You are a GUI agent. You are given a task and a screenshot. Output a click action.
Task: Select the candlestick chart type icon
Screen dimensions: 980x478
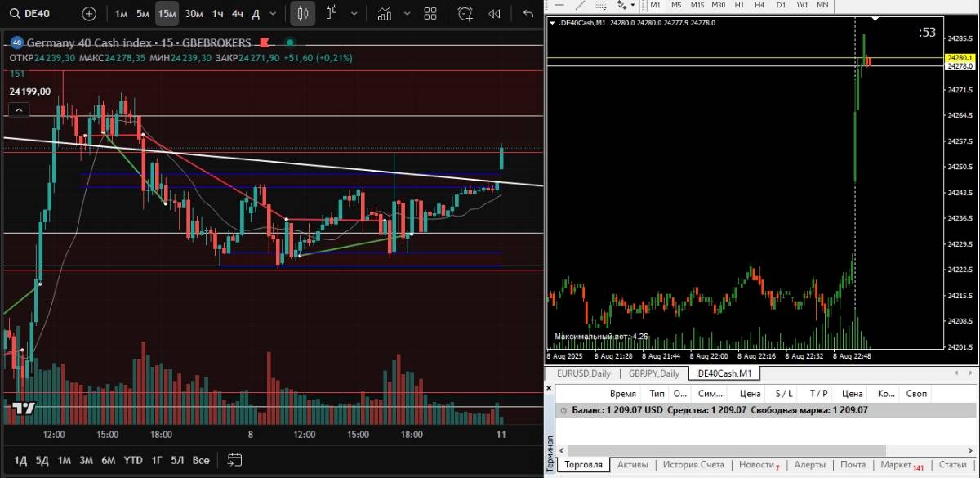point(303,14)
